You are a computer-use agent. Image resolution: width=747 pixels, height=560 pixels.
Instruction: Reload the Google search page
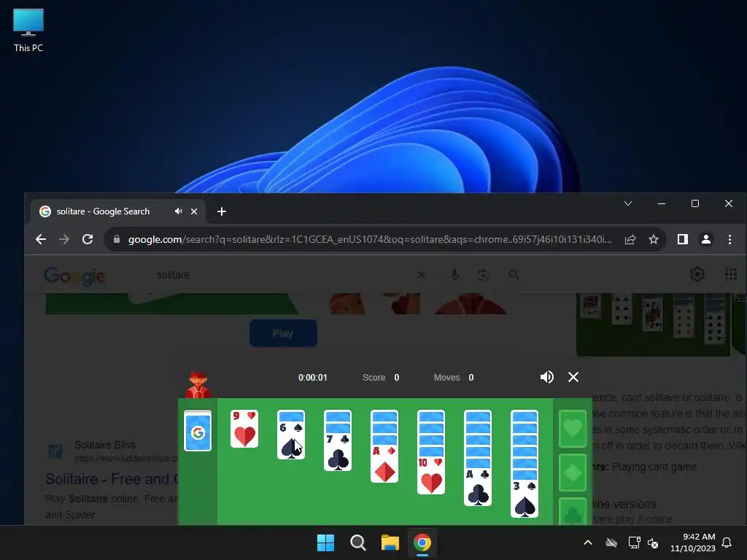point(88,239)
